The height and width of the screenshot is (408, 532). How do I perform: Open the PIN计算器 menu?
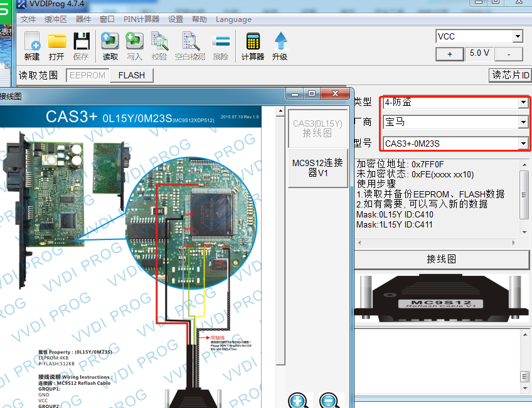(x=142, y=19)
